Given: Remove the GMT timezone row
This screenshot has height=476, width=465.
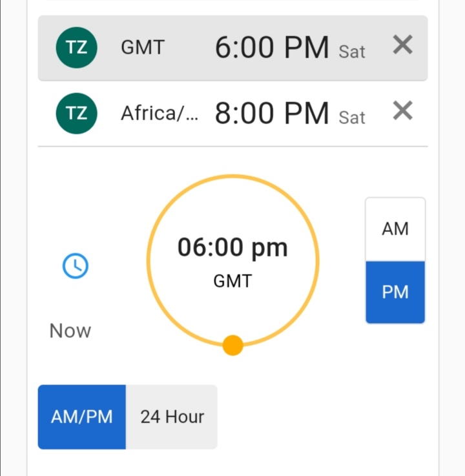Looking at the screenshot, I should tap(402, 45).
